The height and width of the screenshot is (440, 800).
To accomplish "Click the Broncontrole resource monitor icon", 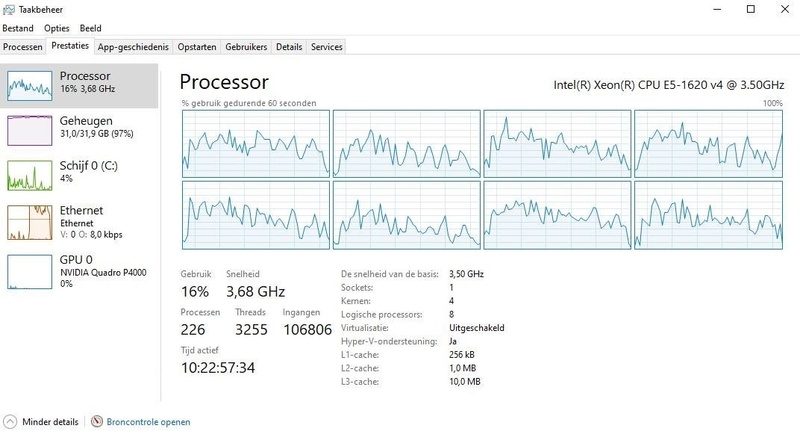I will point(97,422).
